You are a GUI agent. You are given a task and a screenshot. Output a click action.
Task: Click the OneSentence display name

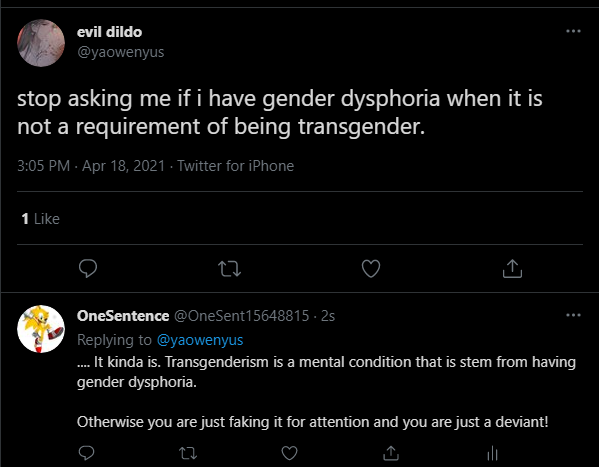coord(123,316)
